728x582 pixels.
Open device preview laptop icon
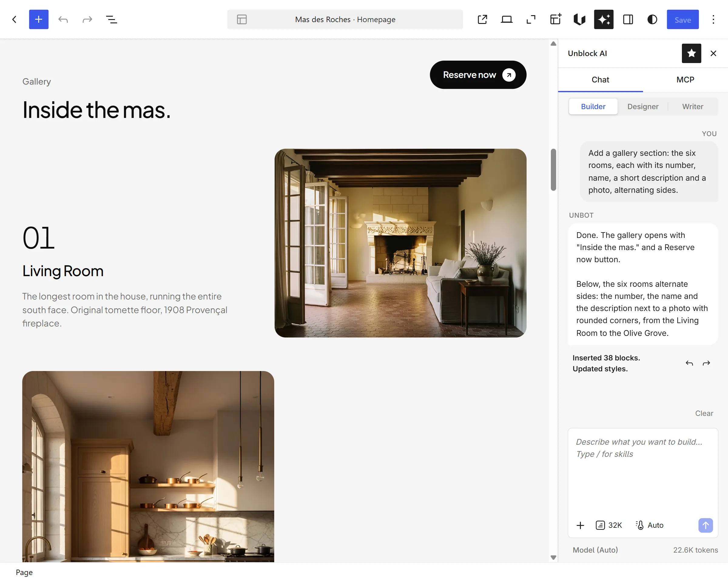507,20
